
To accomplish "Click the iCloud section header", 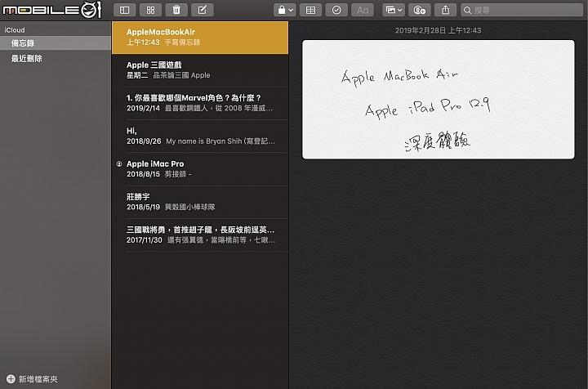I will coord(15,30).
